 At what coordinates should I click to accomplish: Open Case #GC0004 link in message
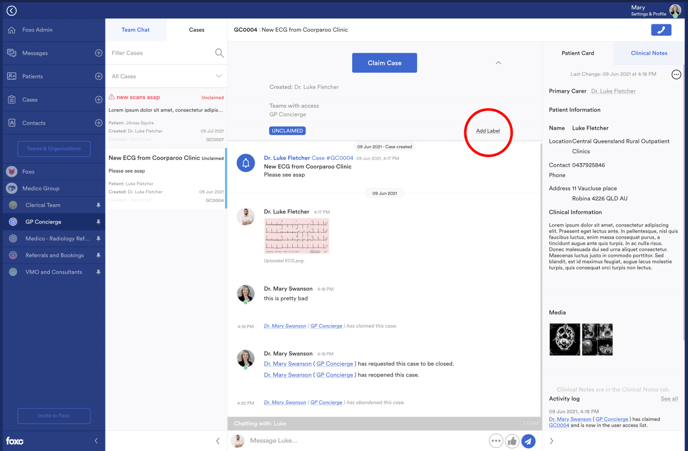[332, 158]
